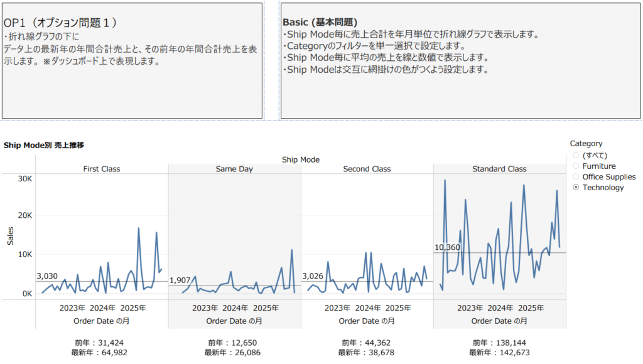Select the OP1 (オプション問題１) text box
Viewport: 643px width, 364px height.
(x=132, y=60)
